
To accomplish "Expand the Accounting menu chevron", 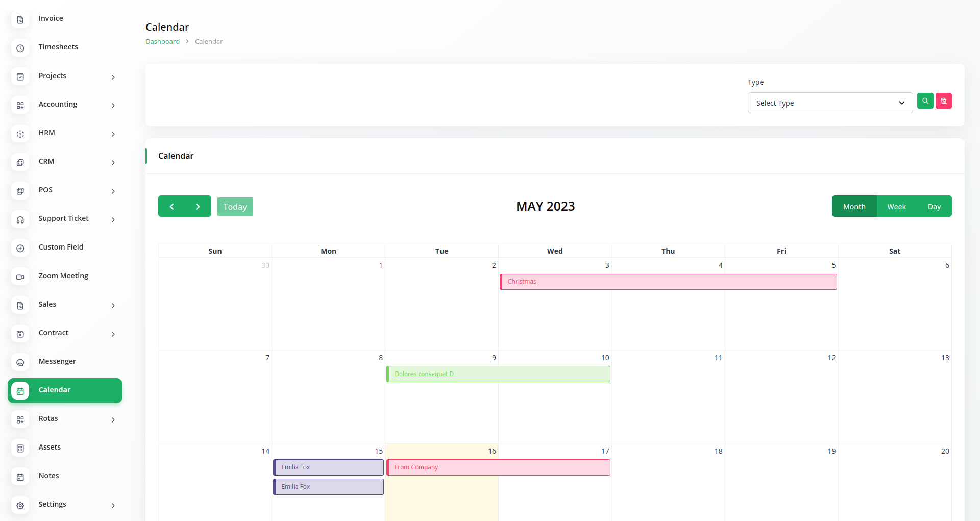I will (x=113, y=105).
